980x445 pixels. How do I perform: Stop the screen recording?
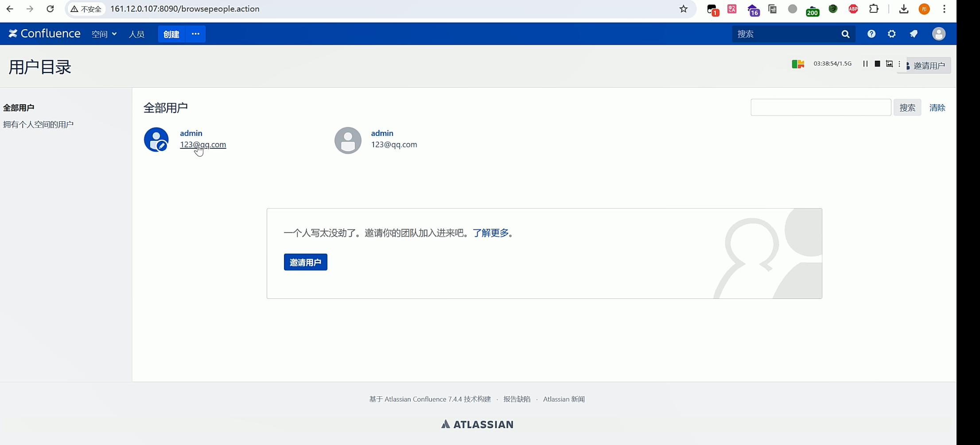tap(877, 64)
